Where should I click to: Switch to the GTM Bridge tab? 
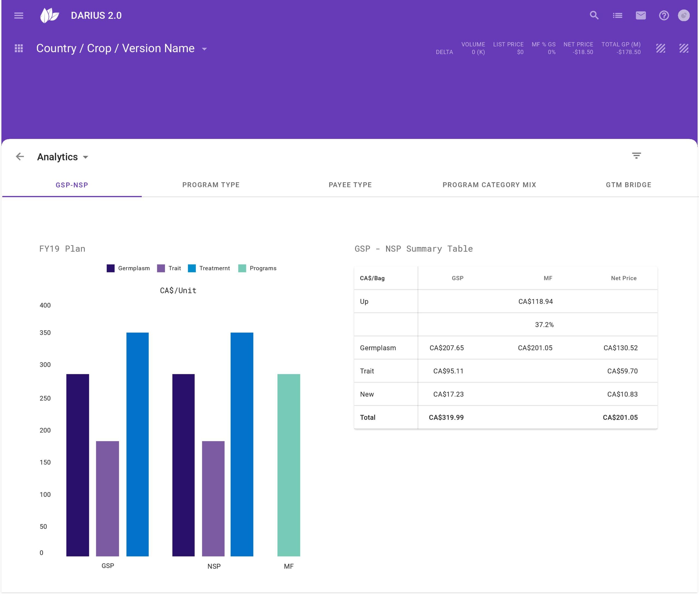pos(628,185)
